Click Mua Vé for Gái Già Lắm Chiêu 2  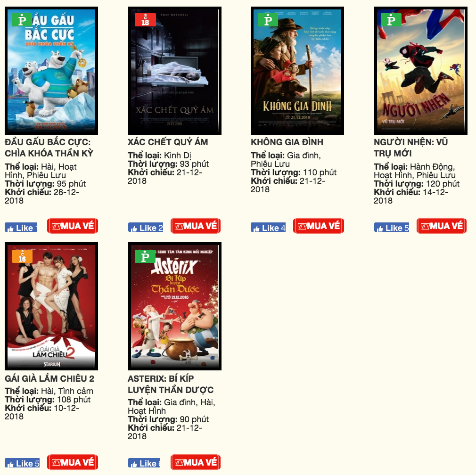tap(73, 462)
